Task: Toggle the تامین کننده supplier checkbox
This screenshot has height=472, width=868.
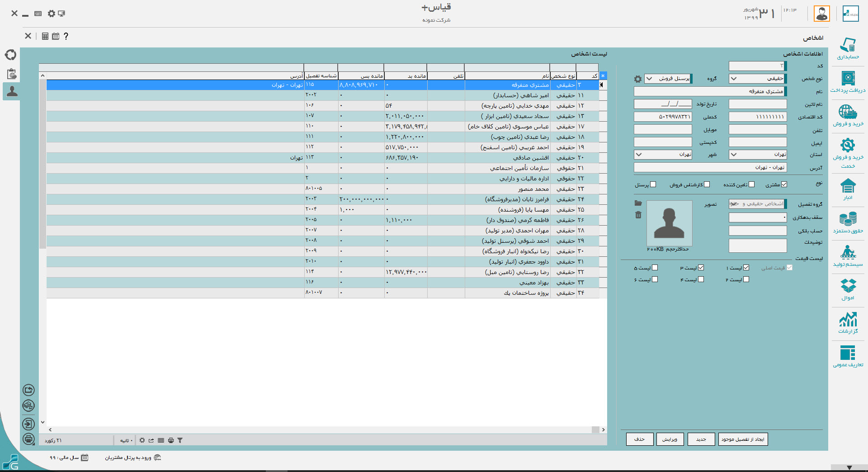Action: click(751, 184)
